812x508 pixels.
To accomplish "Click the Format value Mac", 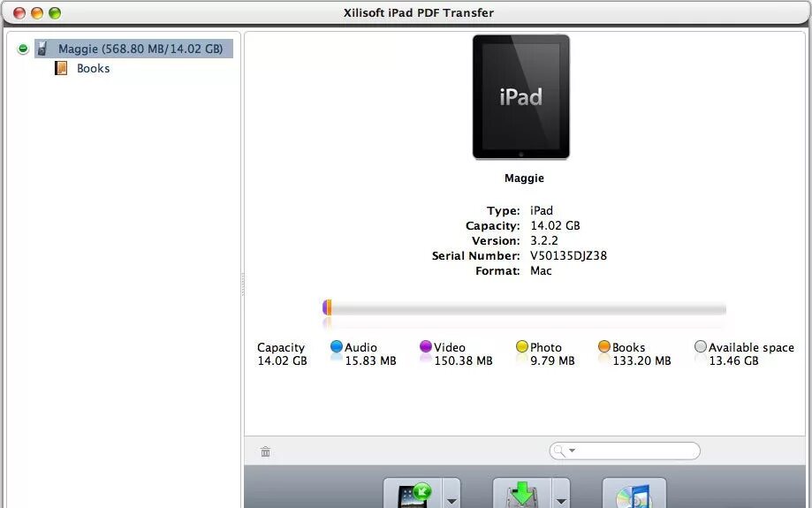I will 541,271.
